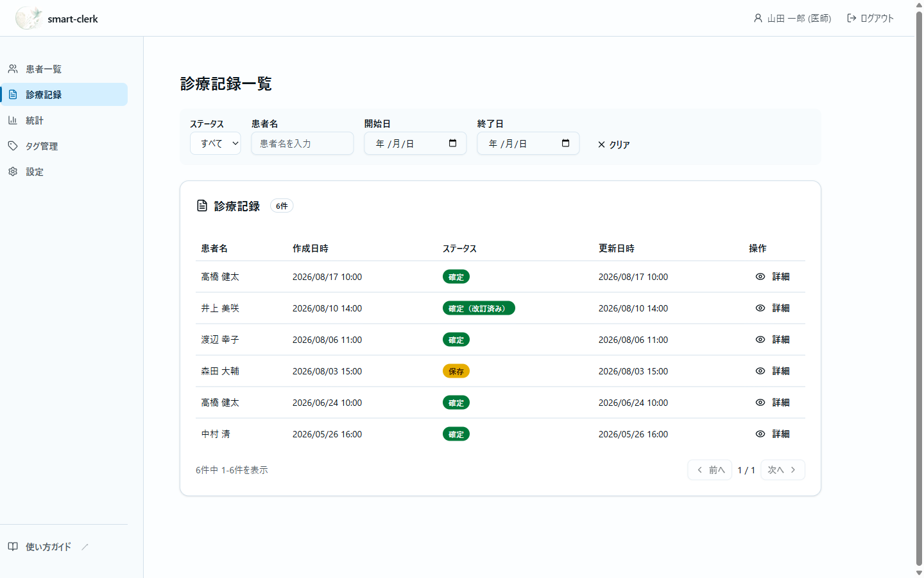Select 診療記録 in the sidebar

[x=64, y=94]
